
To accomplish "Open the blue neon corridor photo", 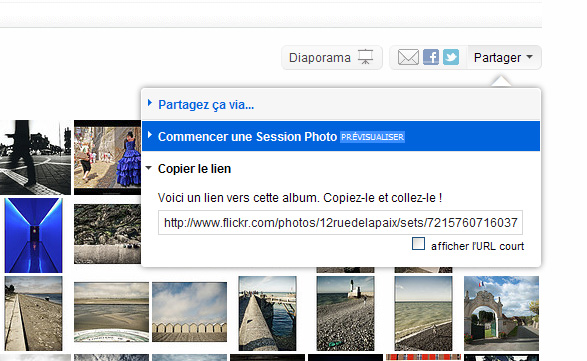I will tap(33, 235).
